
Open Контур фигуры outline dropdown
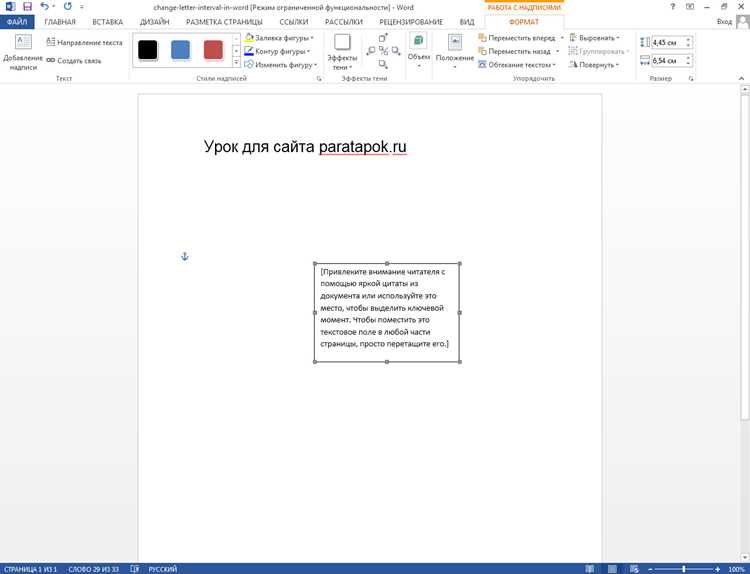277,51
